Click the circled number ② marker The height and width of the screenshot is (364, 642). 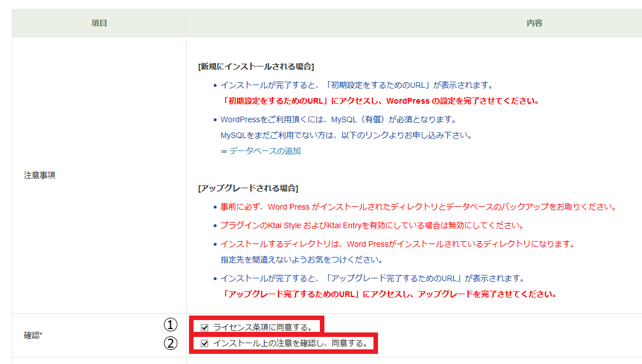(x=170, y=343)
